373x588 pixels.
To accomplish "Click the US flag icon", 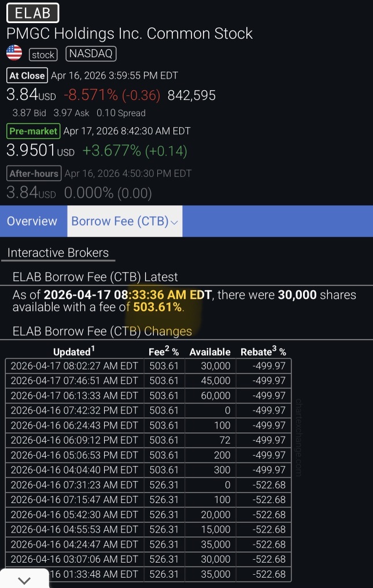I will 14,53.
